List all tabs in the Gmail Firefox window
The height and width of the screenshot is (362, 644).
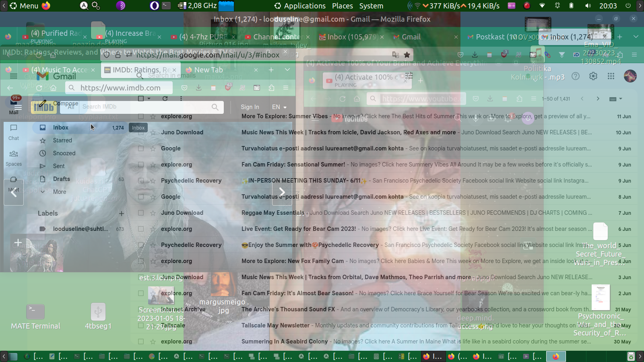(x=636, y=37)
